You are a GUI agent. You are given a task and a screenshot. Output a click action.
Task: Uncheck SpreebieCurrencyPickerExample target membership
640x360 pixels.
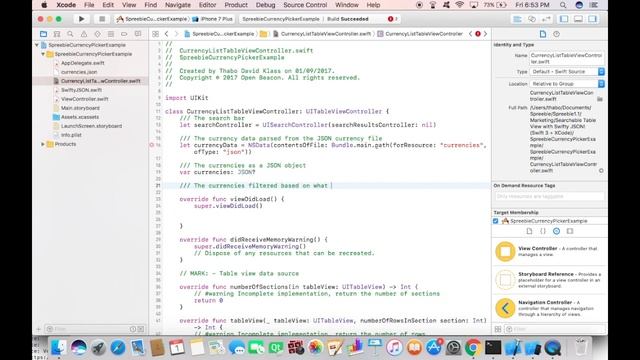point(496,221)
